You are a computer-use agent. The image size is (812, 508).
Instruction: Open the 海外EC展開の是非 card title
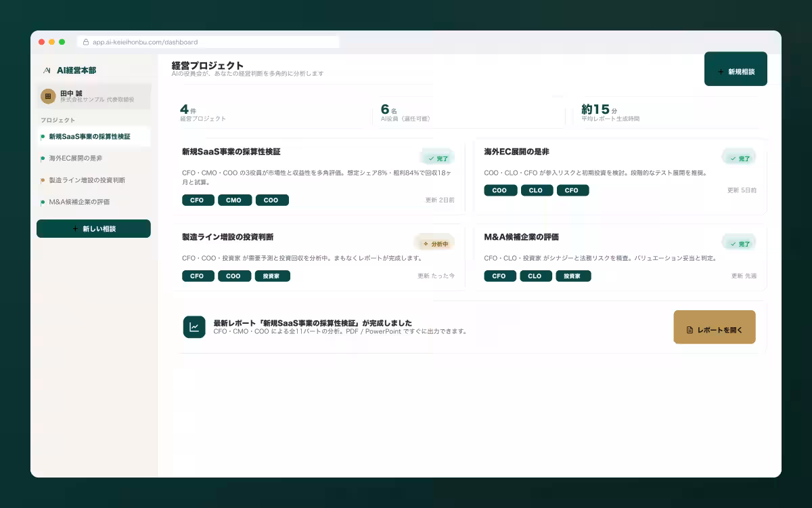tap(516, 152)
